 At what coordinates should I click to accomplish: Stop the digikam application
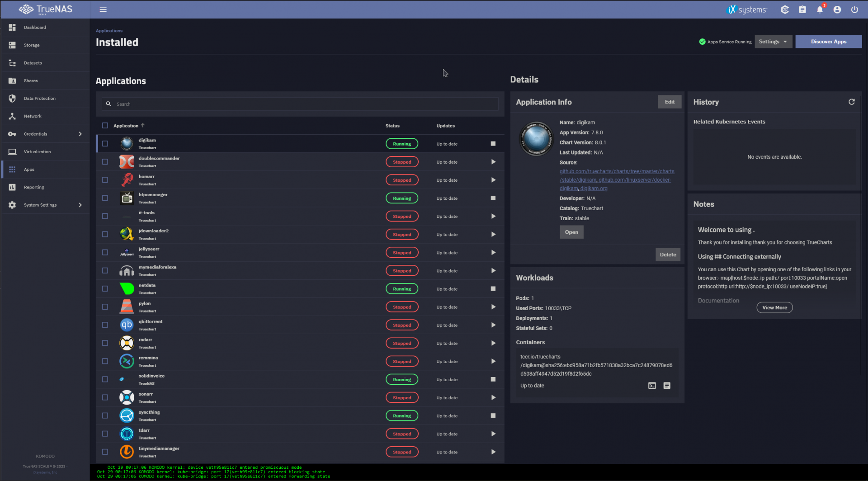pyautogui.click(x=493, y=144)
